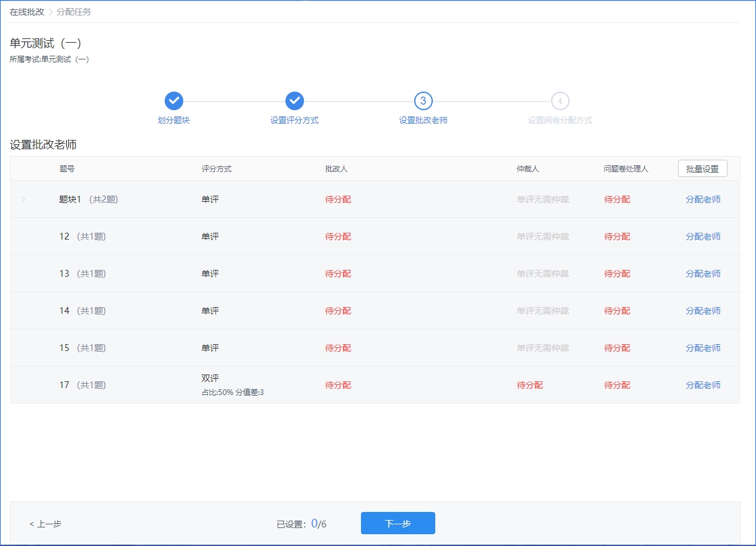Click the step 4 circle icon
756x546 pixels.
[560, 100]
